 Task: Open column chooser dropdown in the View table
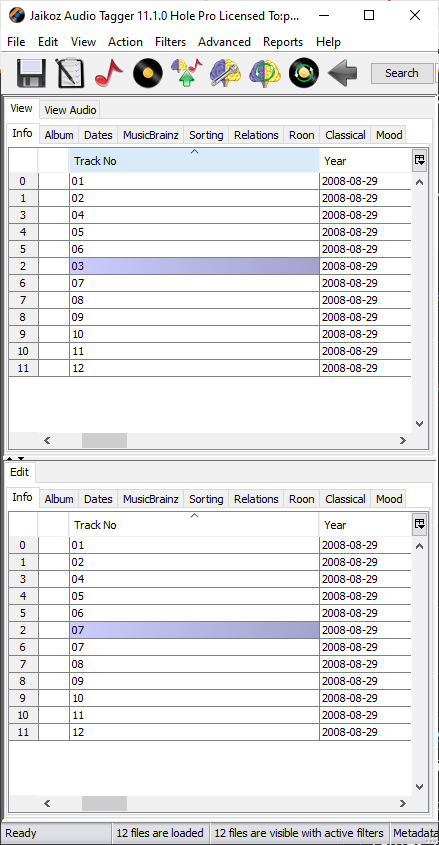420,160
